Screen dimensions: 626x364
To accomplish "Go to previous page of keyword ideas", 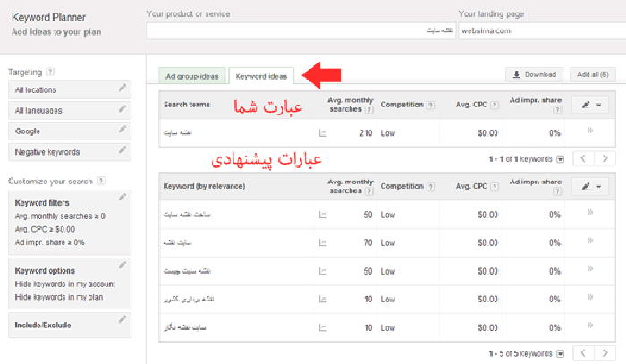I will click(583, 353).
